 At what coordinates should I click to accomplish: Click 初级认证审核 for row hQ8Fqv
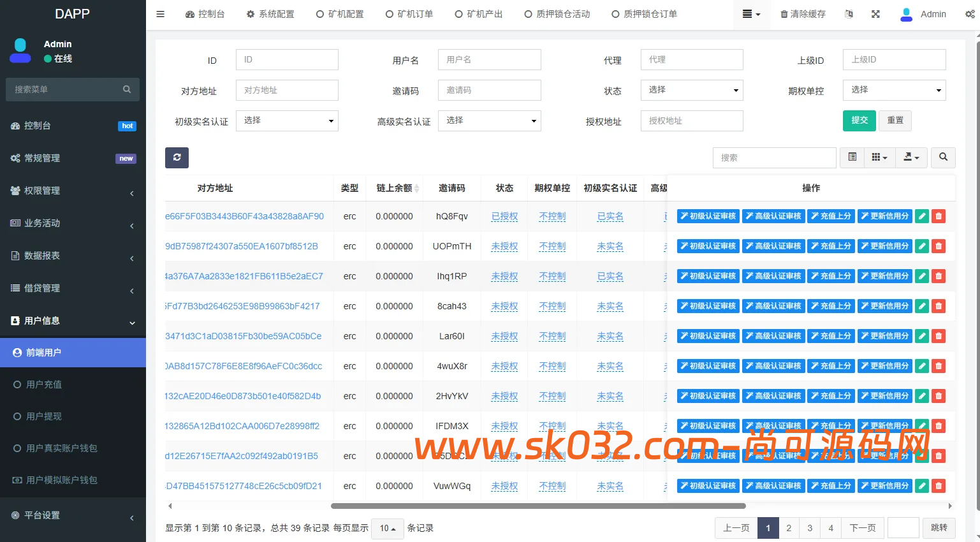point(708,216)
